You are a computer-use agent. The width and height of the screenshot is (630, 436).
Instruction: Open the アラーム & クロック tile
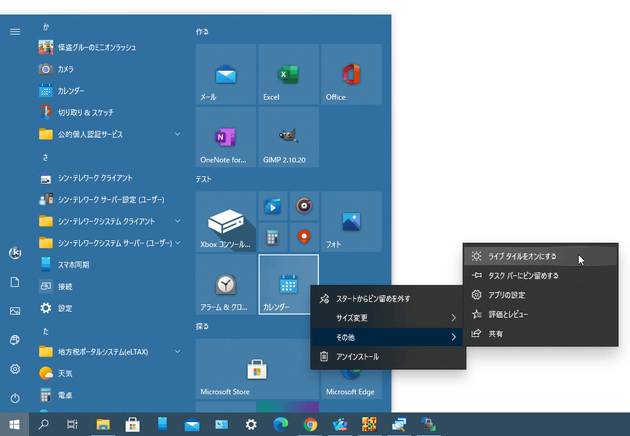(226, 285)
